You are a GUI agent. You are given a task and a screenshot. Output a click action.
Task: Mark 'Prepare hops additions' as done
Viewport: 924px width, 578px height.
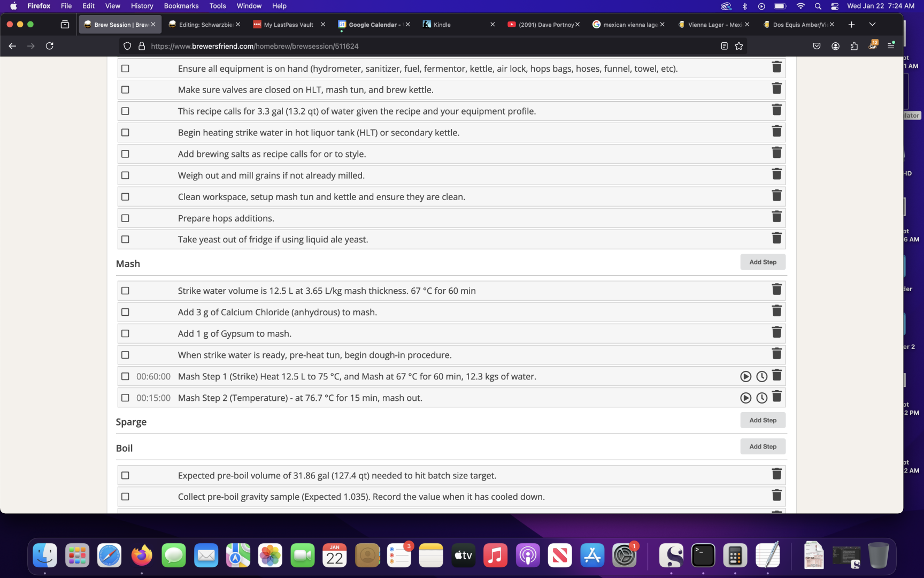[125, 218]
